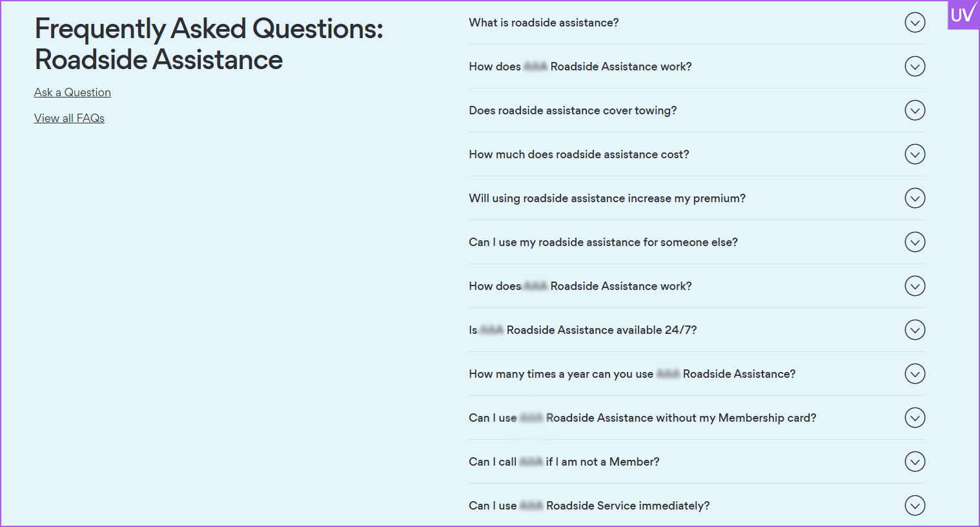Click the circled arrow for premium increase question
Screen dimensions: 980x527
915,198
